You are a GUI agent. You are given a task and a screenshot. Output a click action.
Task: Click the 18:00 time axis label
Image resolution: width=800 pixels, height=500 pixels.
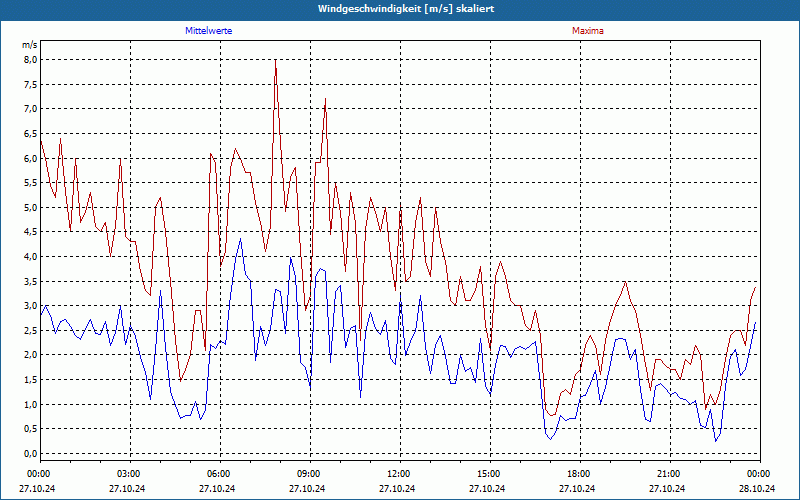(580, 474)
